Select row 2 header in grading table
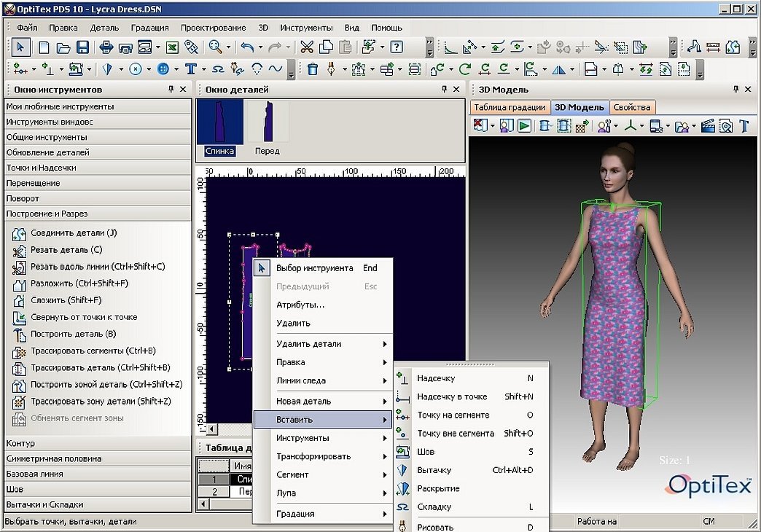This screenshot has width=761, height=532. (214, 492)
